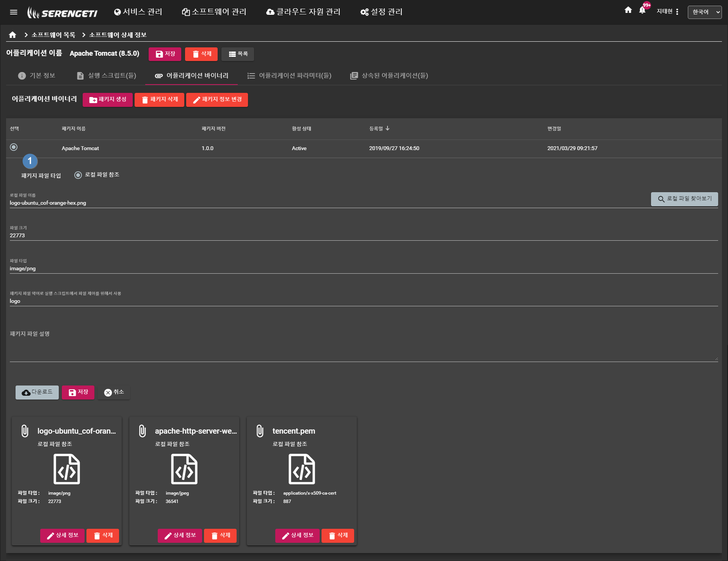The width and height of the screenshot is (728, 561).
Task: Click the home icon in top bar
Action: tap(628, 10)
